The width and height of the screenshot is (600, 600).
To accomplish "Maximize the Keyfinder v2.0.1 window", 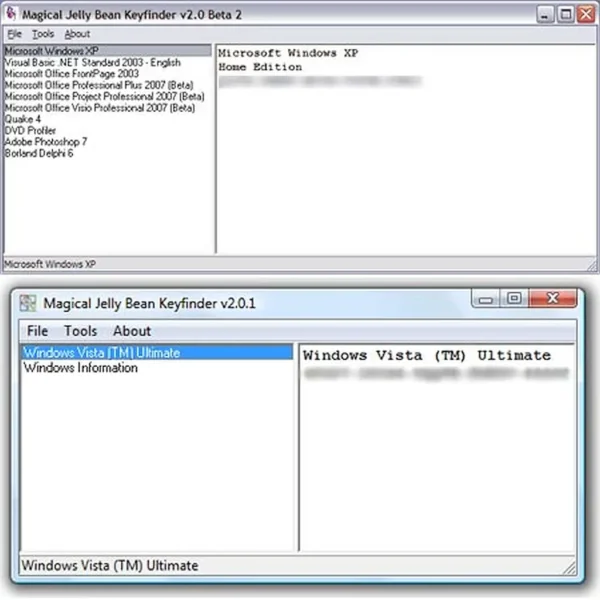I will click(514, 298).
